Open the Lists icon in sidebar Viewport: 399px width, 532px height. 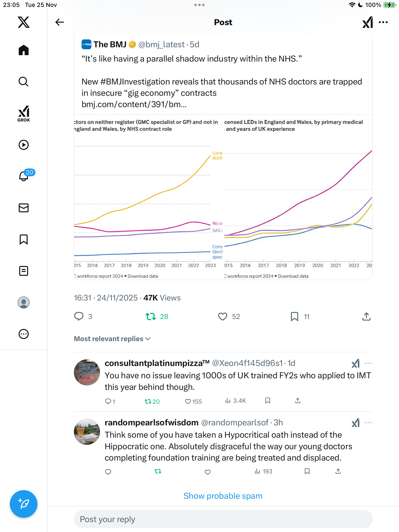pyautogui.click(x=24, y=271)
